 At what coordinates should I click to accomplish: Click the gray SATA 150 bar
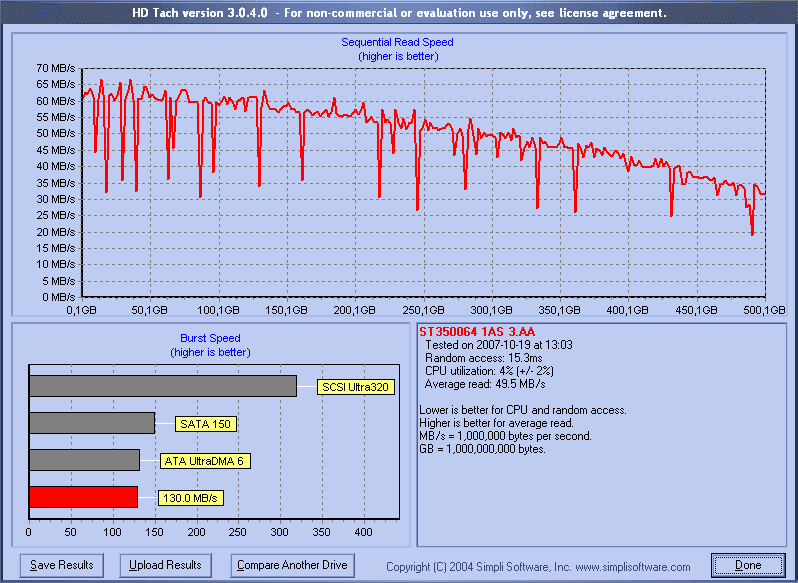tap(92, 423)
